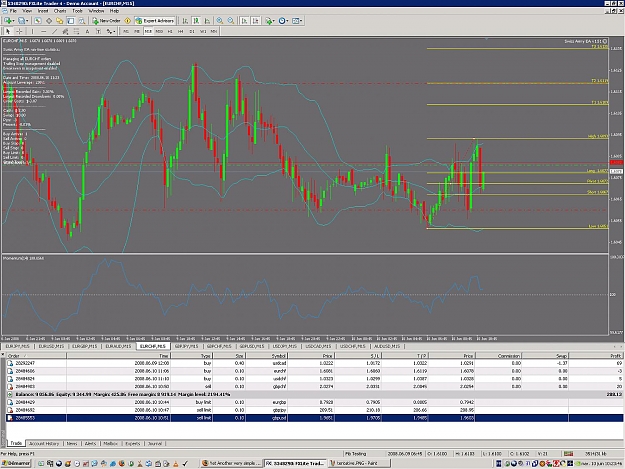Open the View menu
The height and width of the screenshot is (469, 625).
[x=27, y=11]
